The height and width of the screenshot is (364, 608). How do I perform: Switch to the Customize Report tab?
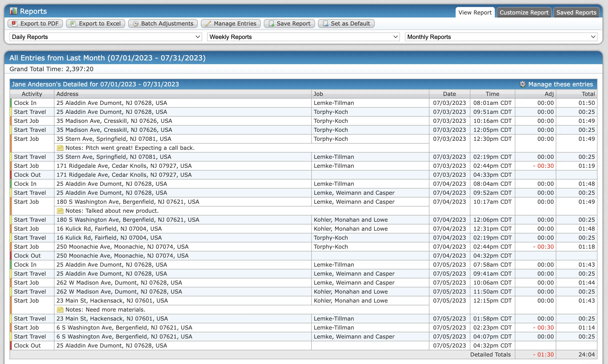tap(524, 12)
